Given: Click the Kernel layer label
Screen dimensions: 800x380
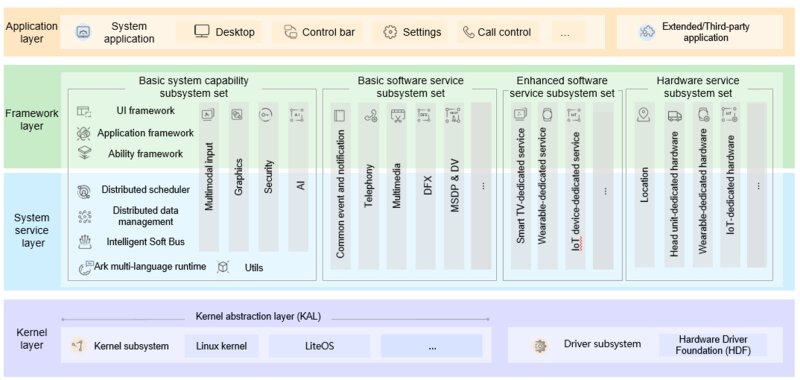Looking at the screenshot, I should 31,339.
